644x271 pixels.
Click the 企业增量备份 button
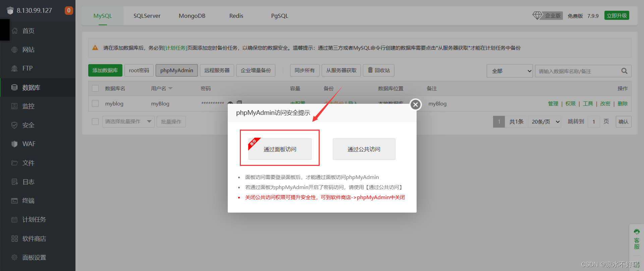click(x=256, y=70)
